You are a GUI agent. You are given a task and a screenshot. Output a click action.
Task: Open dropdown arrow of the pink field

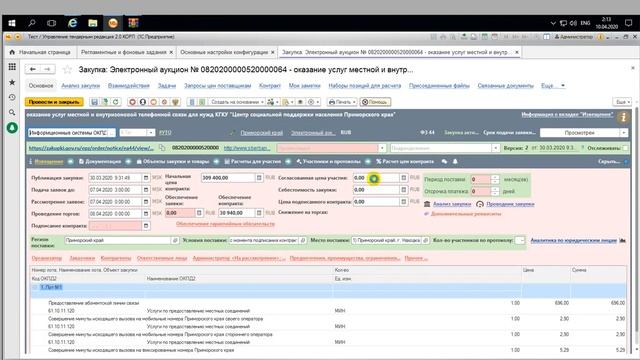tap(382, 148)
